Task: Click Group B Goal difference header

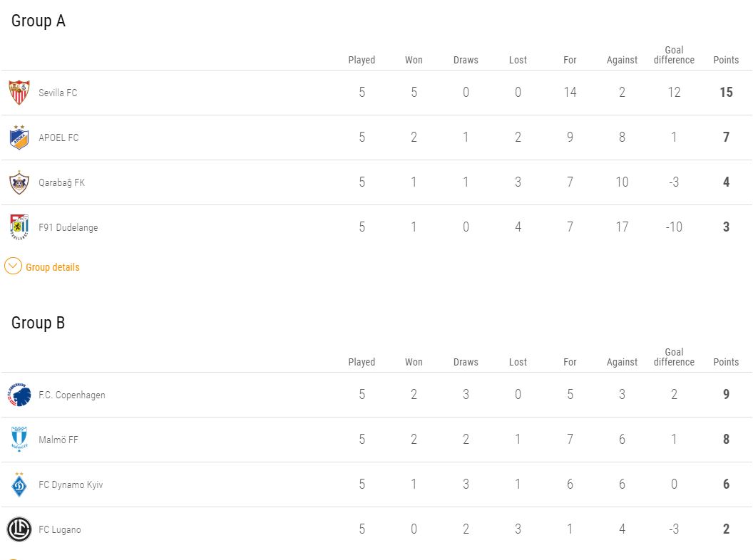Action: [674, 357]
